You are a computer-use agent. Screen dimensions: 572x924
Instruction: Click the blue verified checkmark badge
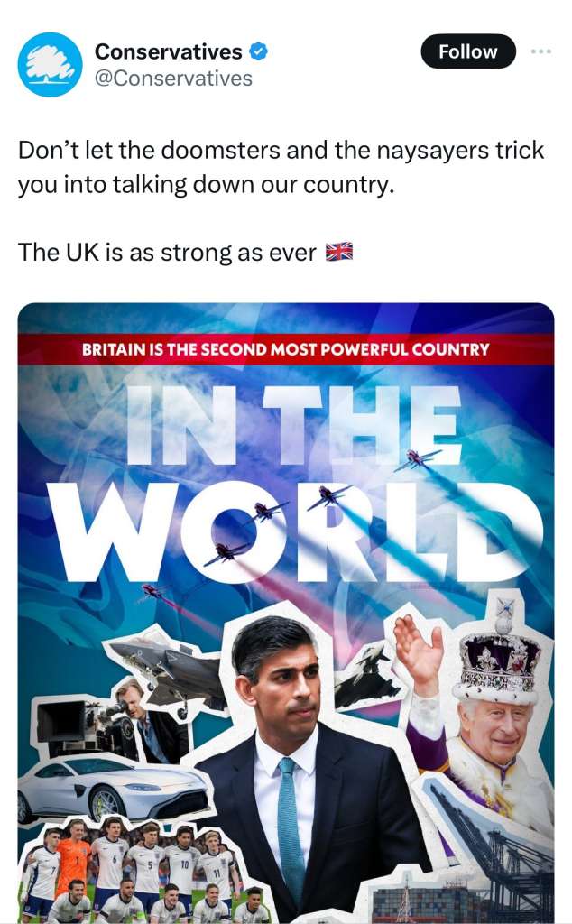258,51
